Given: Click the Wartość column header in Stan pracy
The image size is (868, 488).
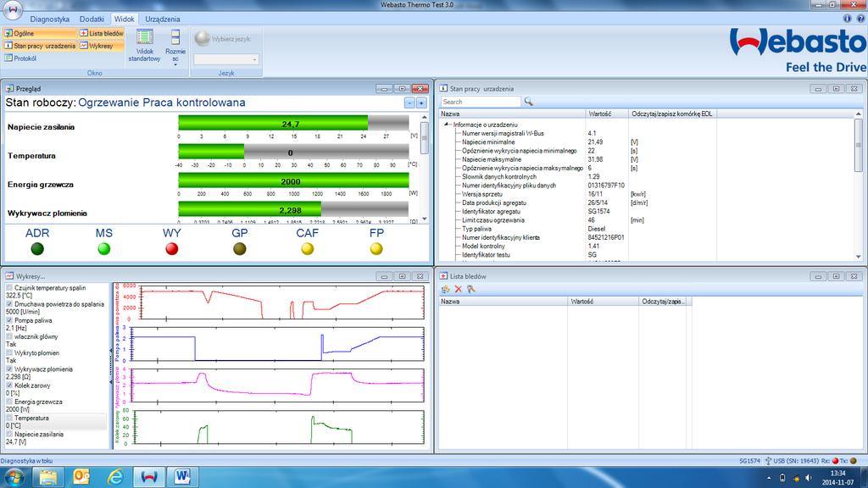Looking at the screenshot, I should pos(607,114).
